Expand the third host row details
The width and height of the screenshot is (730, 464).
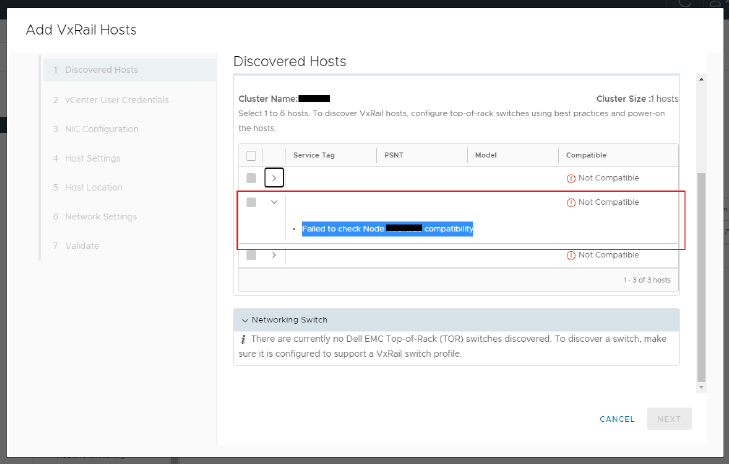[x=274, y=255]
